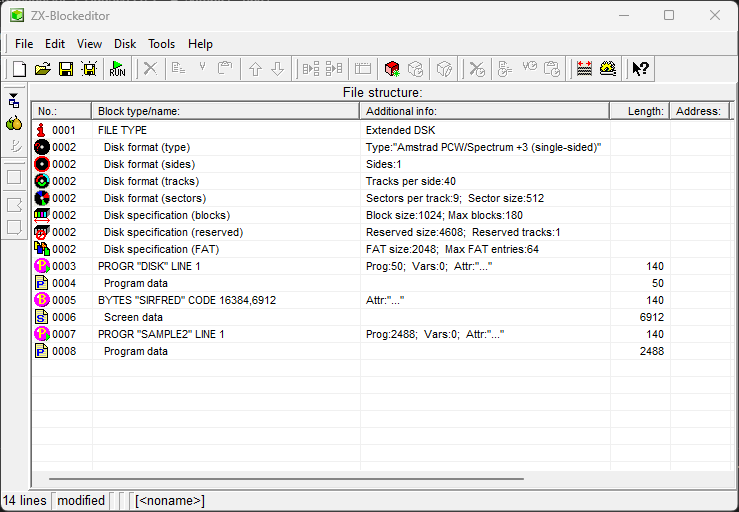739x512 pixels.
Task: Open a file with the folder icon
Action: (42, 69)
